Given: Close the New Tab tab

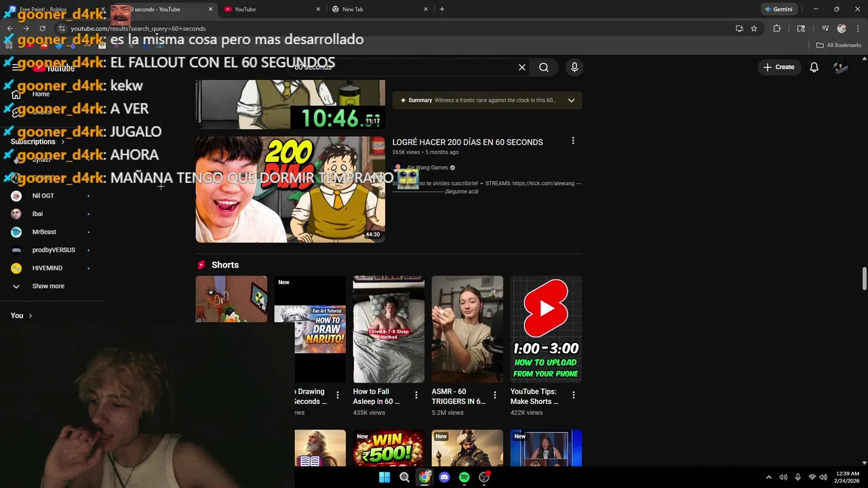Looking at the screenshot, I should 426,9.
